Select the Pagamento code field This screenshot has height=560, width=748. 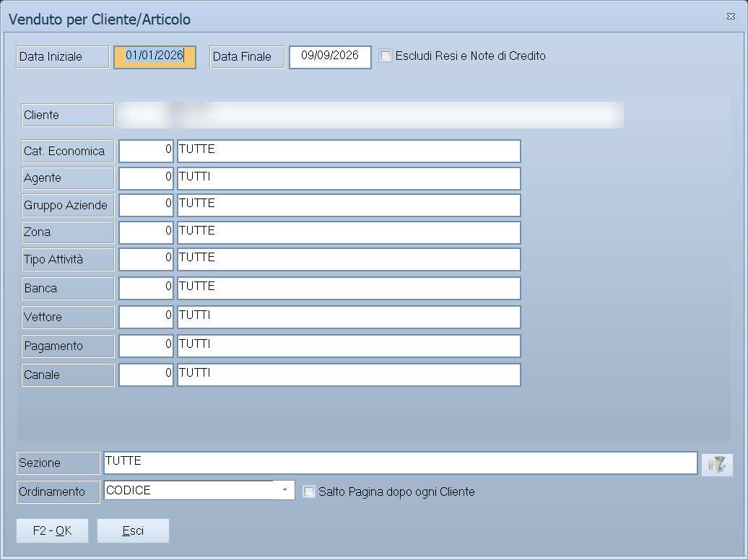(146, 346)
